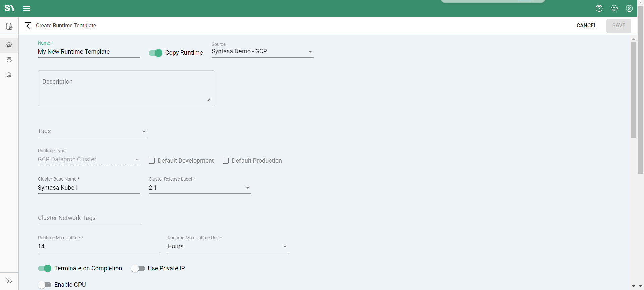This screenshot has height=290, width=644.
Task: Check the Default Development checkbox
Action: [152, 161]
